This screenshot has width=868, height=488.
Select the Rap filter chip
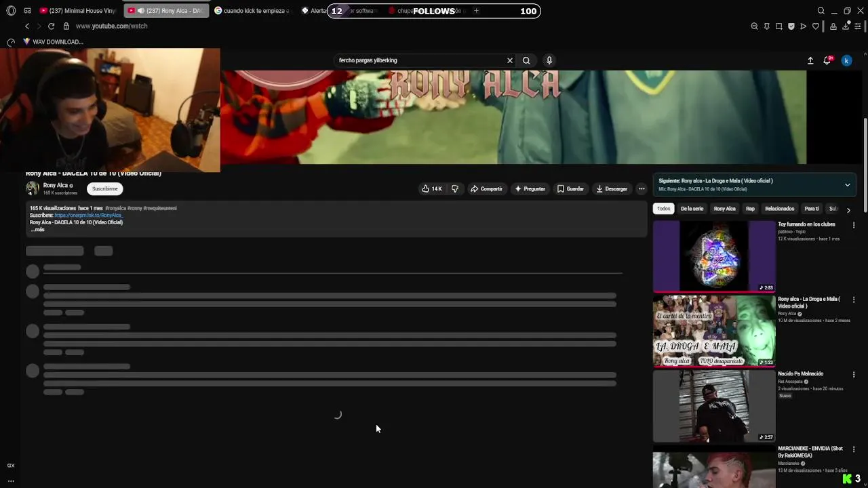point(750,209)
